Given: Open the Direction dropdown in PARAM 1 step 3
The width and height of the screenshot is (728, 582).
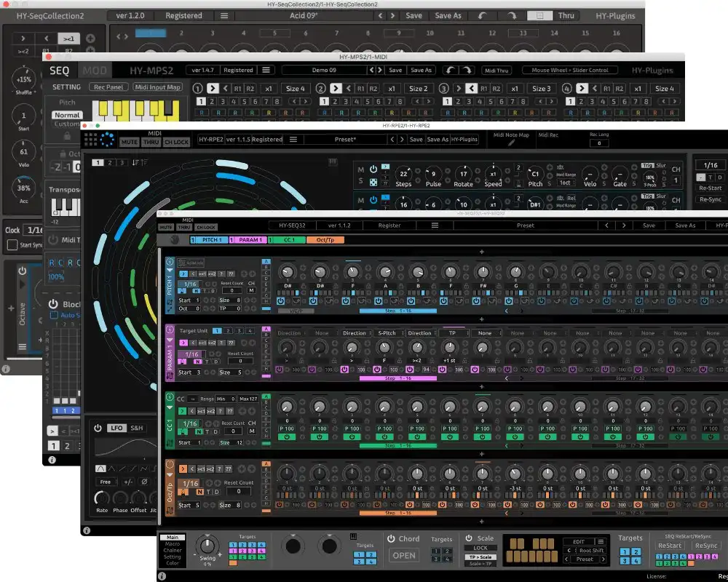Looking at the screenshot, I should coord(356,333).
